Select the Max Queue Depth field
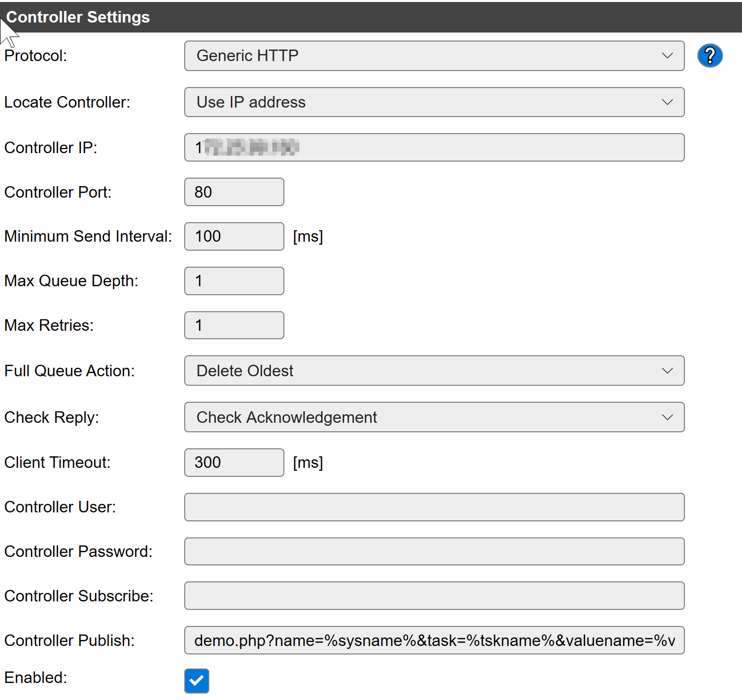Image resolution: width=742 pixels, height=700 pixels. click(x=234, y=281)
